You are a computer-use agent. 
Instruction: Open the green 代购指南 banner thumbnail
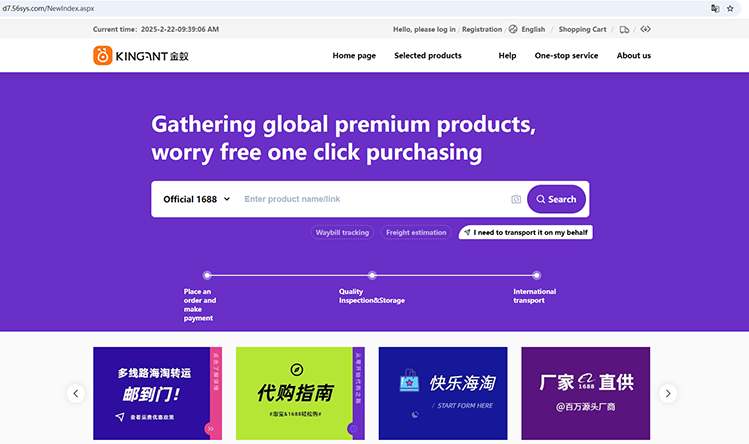300,393
